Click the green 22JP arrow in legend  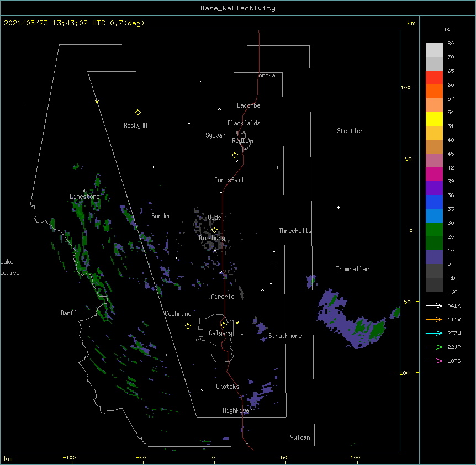[x=434, y=347]
